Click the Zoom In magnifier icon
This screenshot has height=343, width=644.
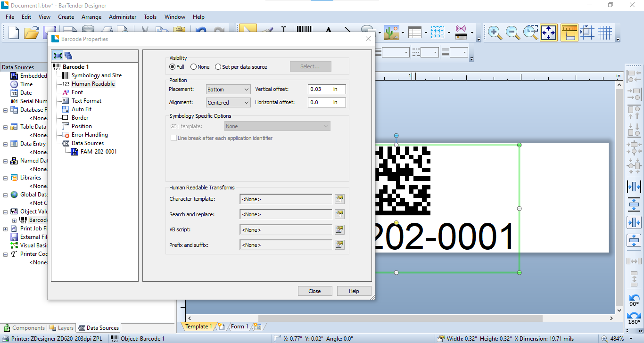(495, 33)
